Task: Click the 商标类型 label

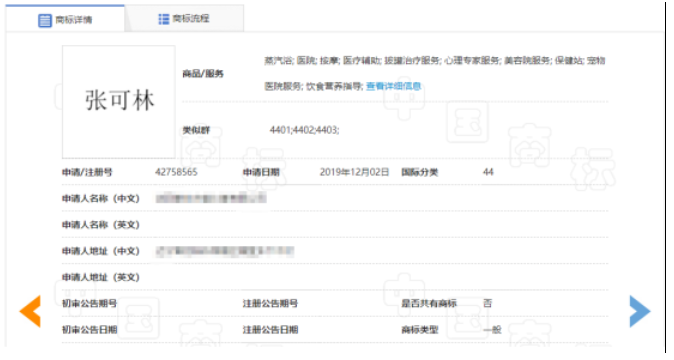Action: [420, 329]
